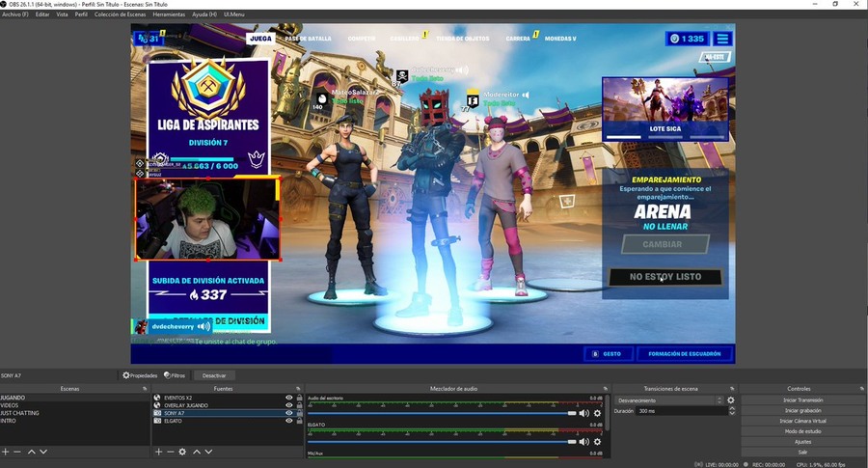Open Ajustes from Controles panel

tap(802, 442)
